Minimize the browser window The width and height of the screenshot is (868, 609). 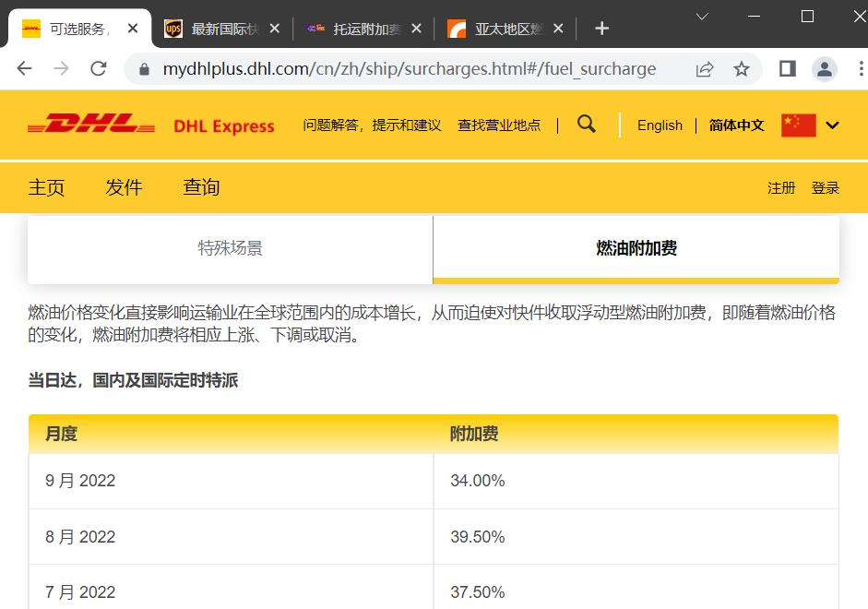(x=754, y=17)
